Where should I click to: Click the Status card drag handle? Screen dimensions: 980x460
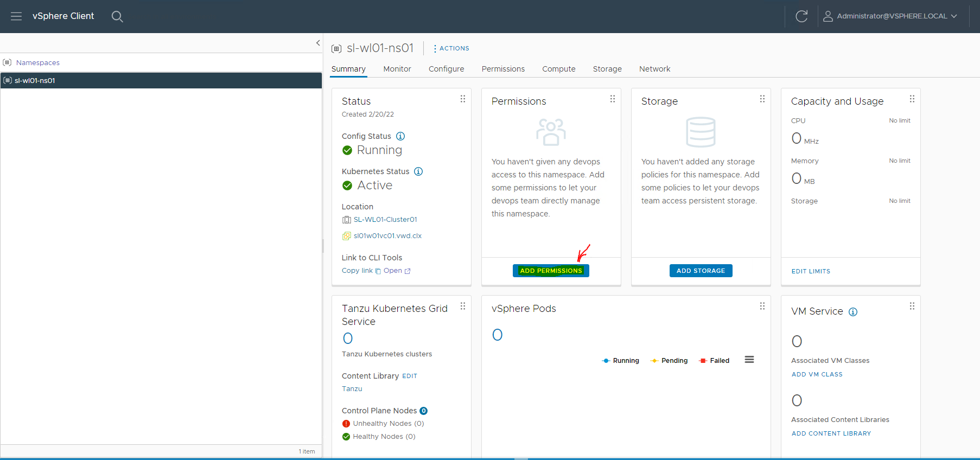463,99
